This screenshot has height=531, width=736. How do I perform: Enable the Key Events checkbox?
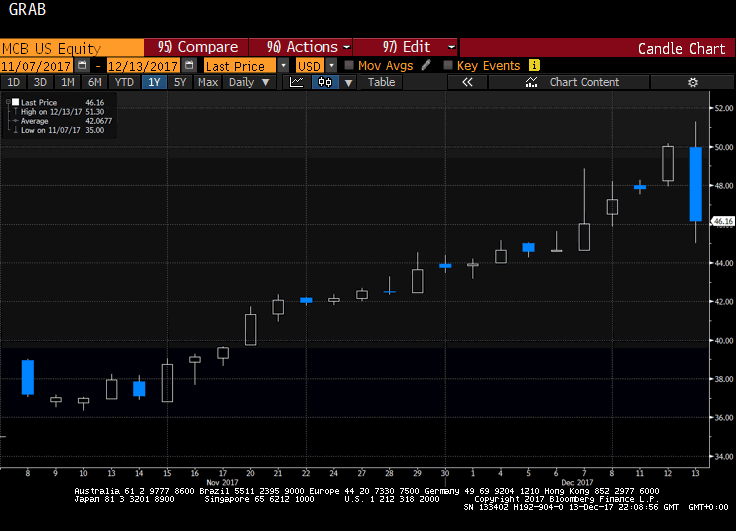[447, 65]
